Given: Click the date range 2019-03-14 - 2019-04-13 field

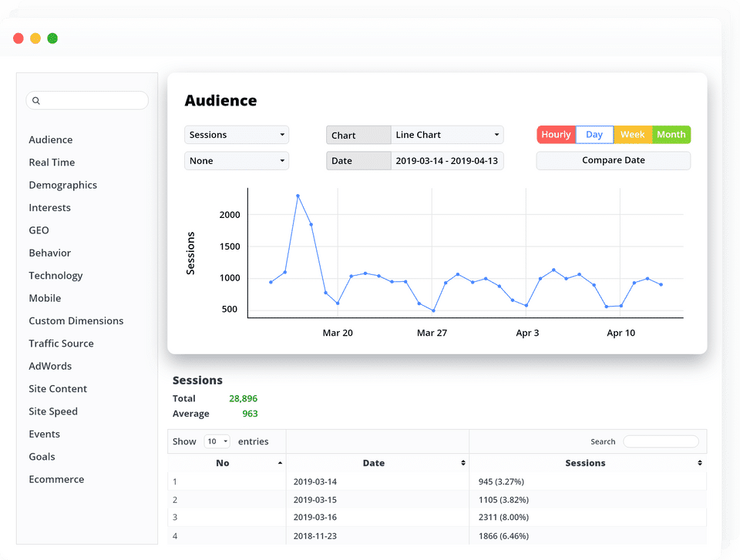Looking at the screenshot, I should 447,161.
